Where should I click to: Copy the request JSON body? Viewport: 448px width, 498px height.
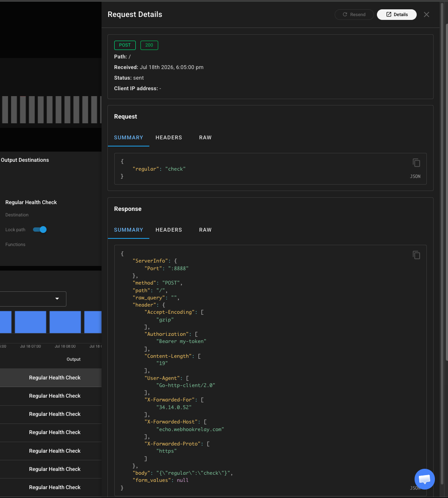pos(416,163)
